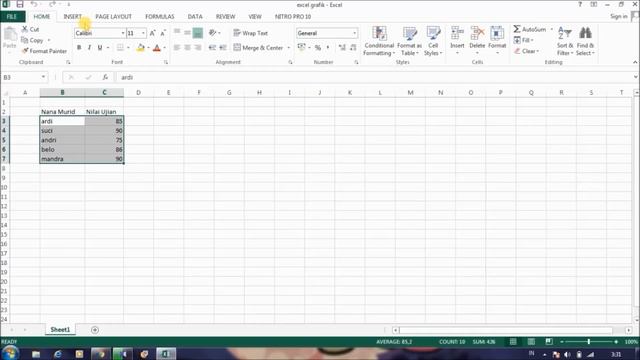Select the Format Painter brush
The height and width of the screenshot is (360, 640).
25,51
